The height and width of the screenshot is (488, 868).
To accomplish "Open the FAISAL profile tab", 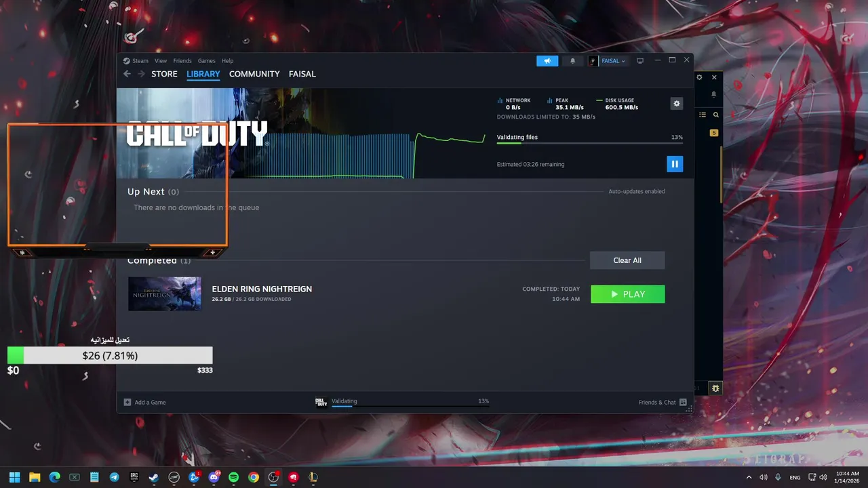I will coord(302,74).
